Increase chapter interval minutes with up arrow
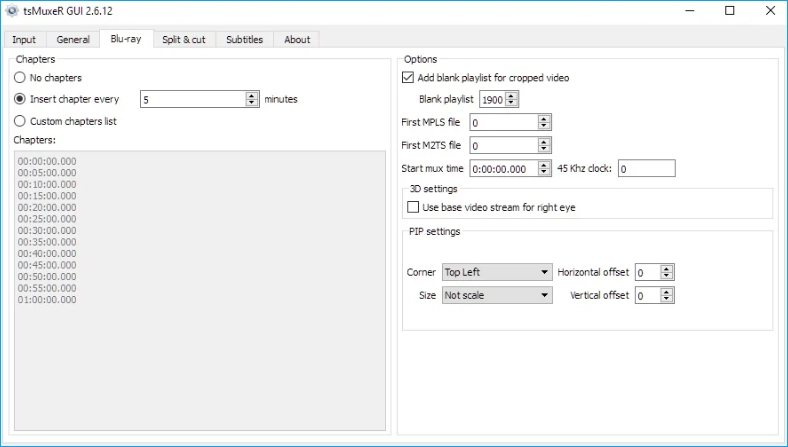 tap(252, 96)
